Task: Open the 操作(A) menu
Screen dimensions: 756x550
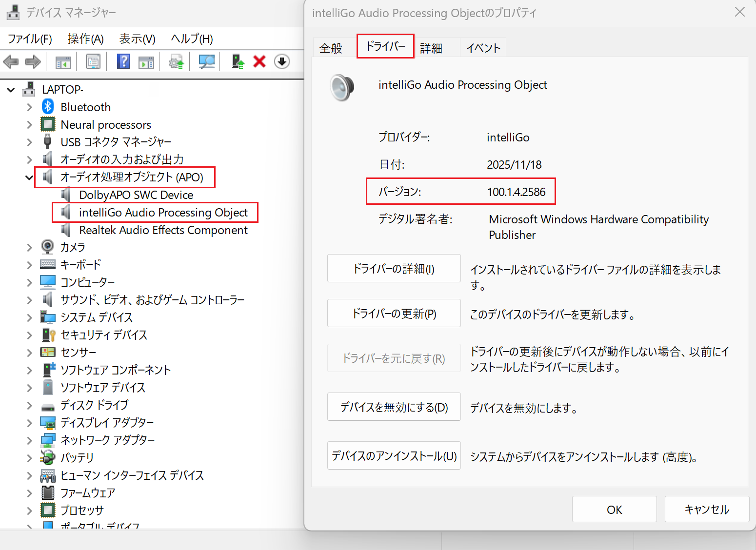Action: [x=85, y=39]
